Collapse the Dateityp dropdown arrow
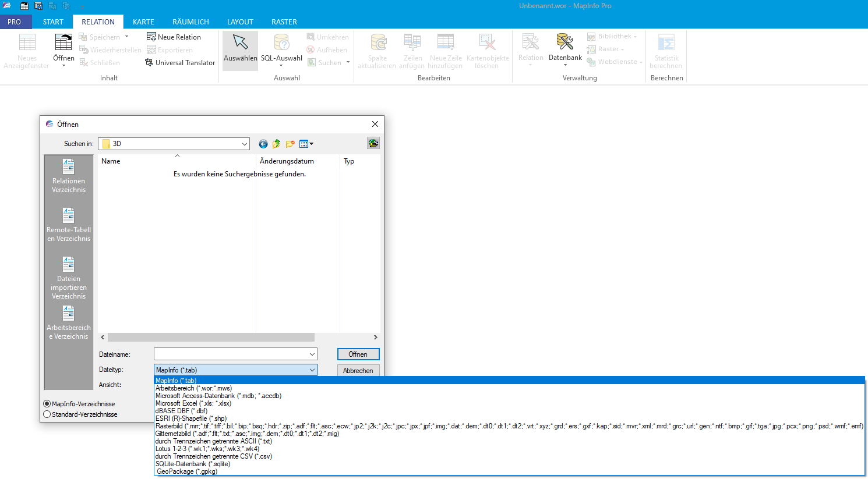This screenshot has width=868, height=479. coord(312,370)
